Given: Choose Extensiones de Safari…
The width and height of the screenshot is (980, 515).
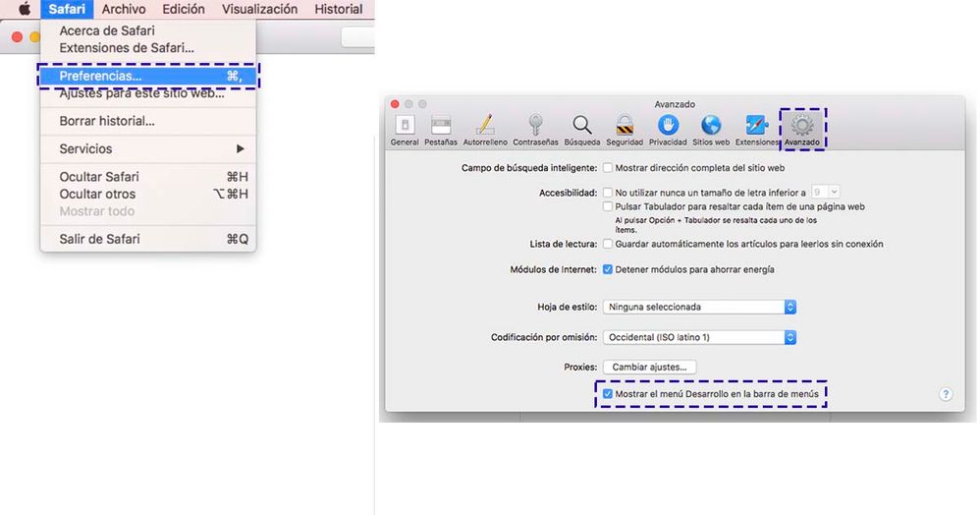Looking at the screenshot, I should [x=148, y=48].
